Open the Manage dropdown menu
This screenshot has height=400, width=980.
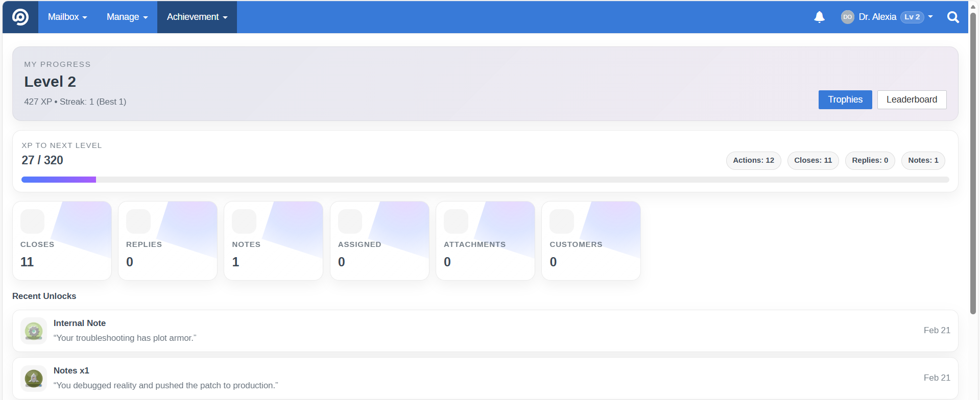127,17
